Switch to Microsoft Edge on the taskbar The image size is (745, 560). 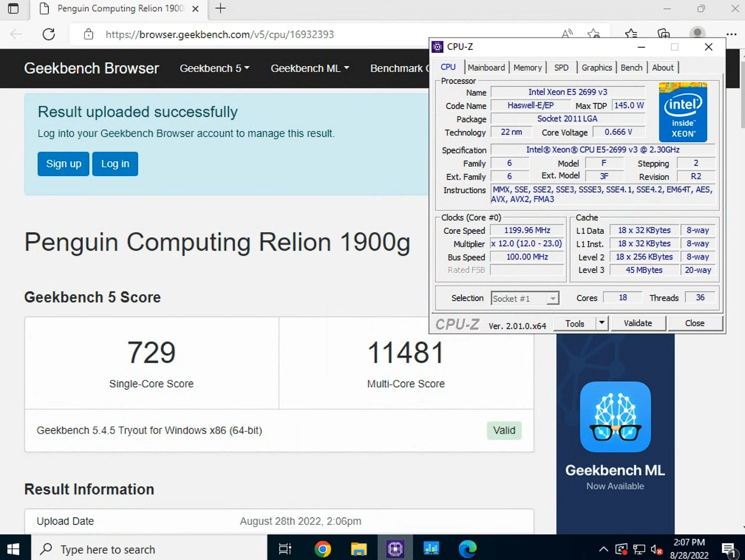click(467, 549)
